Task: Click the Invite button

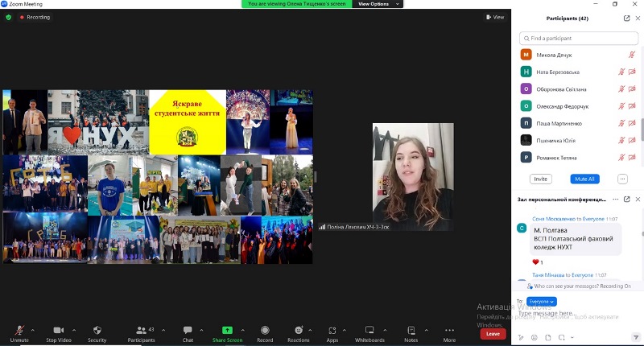Action: (540, 179)
